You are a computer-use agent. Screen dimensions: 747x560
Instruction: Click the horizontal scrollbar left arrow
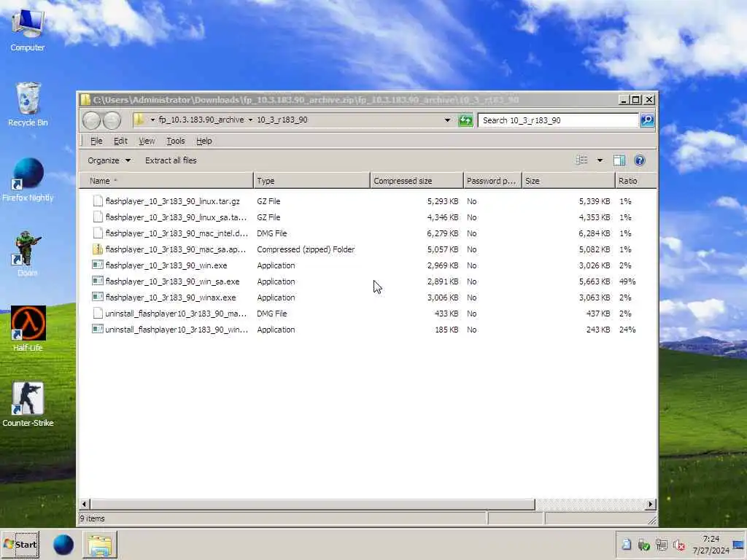pos(85,504)
